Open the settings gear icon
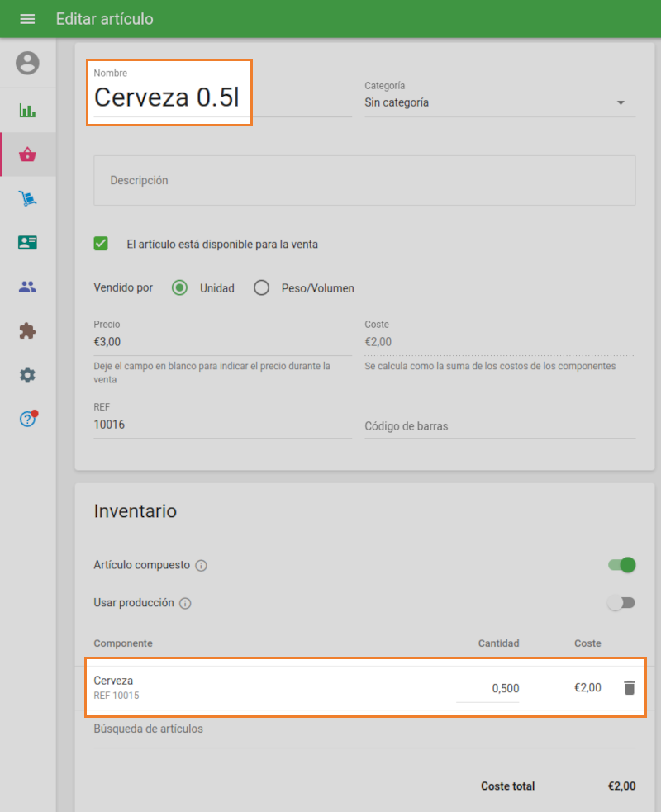Screen dimensions: 661x812 (x=27, y=375)
